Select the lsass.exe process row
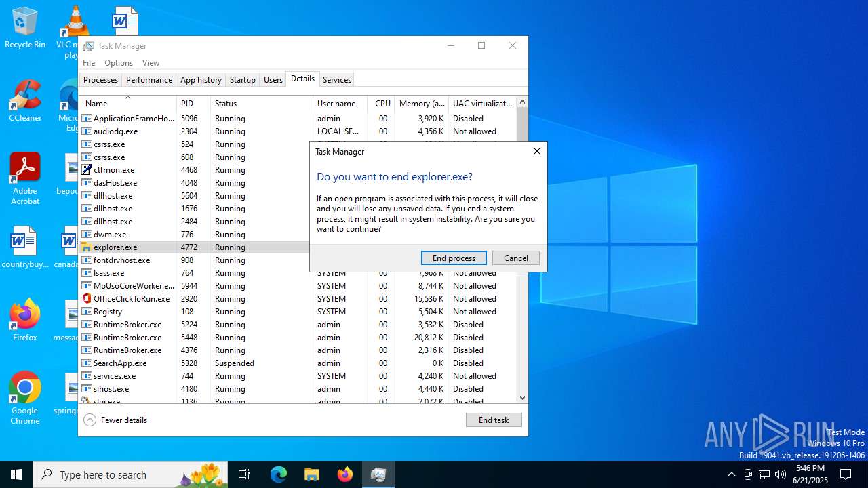This screenshot has width=868, height=488. pyautogui.click(x=298, y=273)
